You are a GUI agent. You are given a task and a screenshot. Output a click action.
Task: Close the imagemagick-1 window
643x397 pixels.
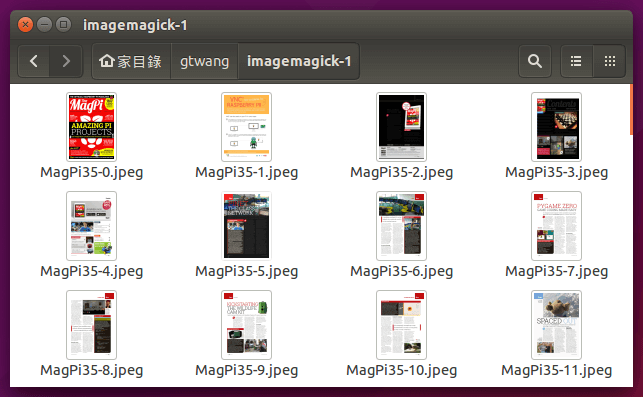(x=25, y=25)
